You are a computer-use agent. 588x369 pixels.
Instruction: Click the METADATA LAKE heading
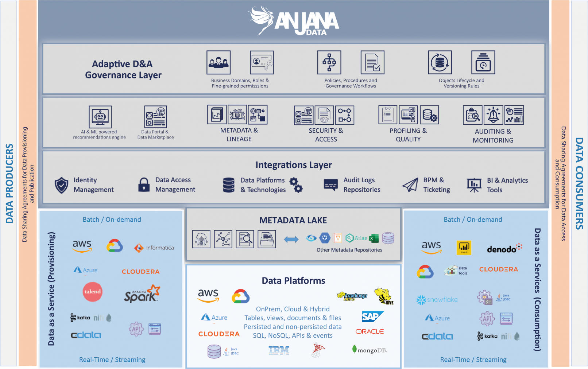pyautogui.click(x=293, y=220)
